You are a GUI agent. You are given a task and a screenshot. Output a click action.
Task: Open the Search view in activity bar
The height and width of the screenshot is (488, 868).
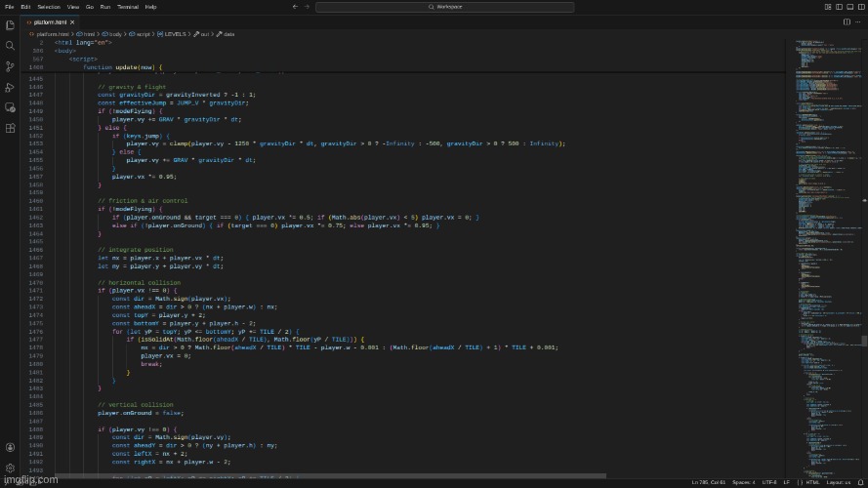pos(10,45)
